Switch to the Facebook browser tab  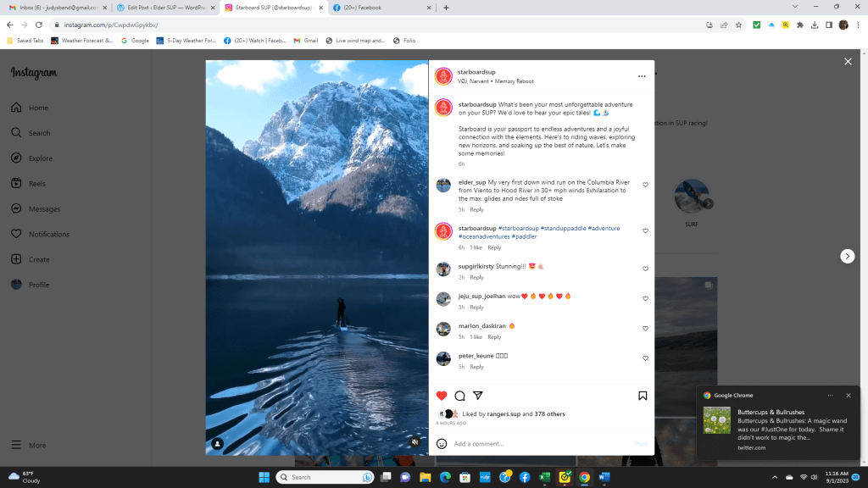tap(376, 8)
